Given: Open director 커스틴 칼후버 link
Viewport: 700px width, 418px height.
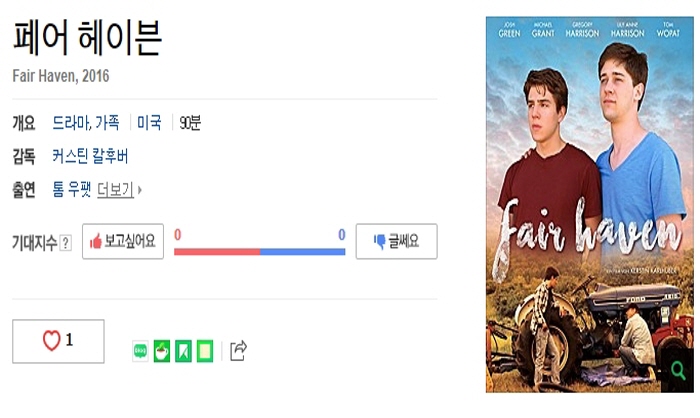Looking at the screenshot, I should point(90,156).
